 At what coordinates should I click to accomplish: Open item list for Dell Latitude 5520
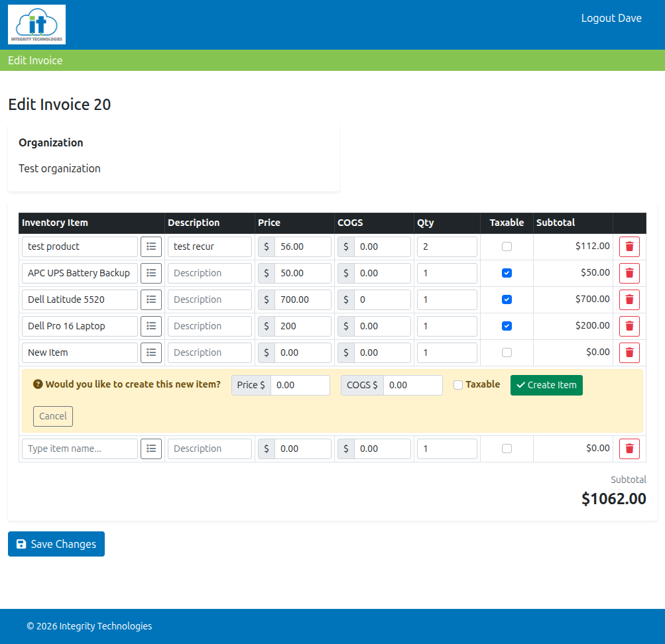pyautogui.click(x=151, y=299)
